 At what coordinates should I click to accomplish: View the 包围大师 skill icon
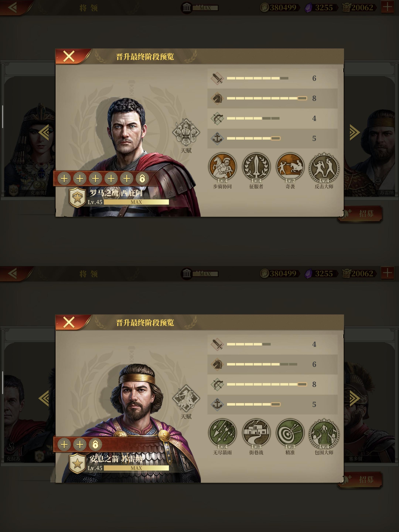pyautogui.click(x=324, y=432)
